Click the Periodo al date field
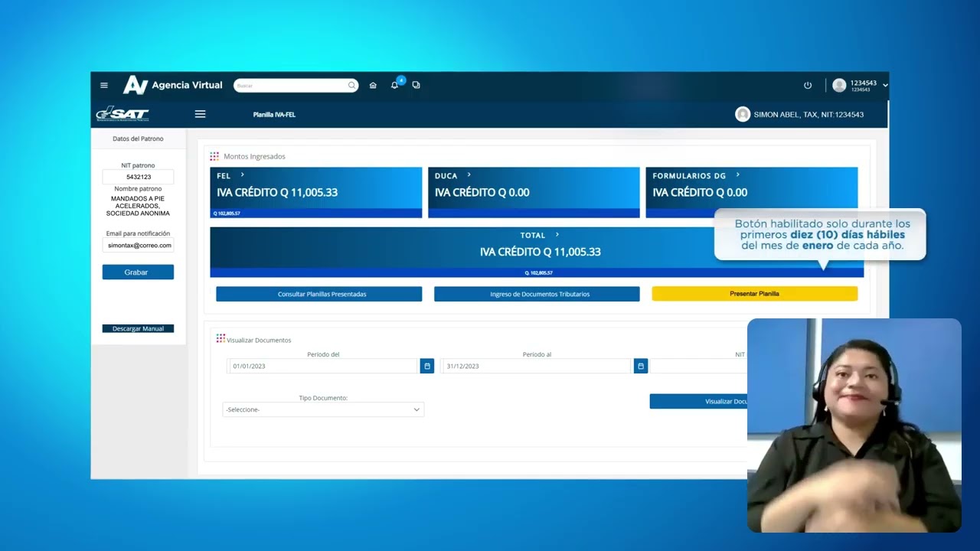The image size is (980, 551). coord(537,366)
